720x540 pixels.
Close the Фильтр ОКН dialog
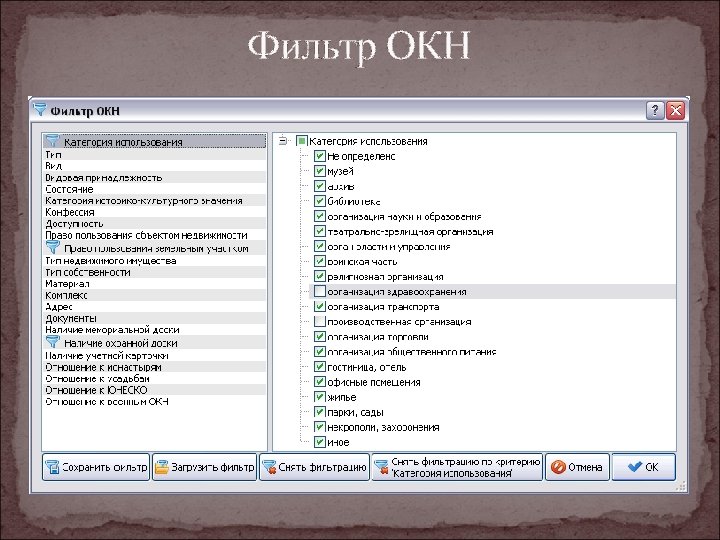[x=675, y=110]
